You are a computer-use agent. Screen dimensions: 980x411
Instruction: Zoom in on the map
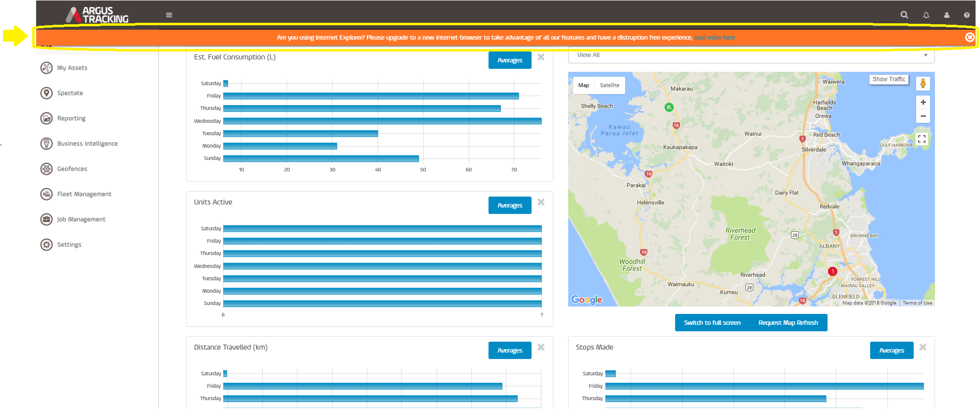click(923, 102)
